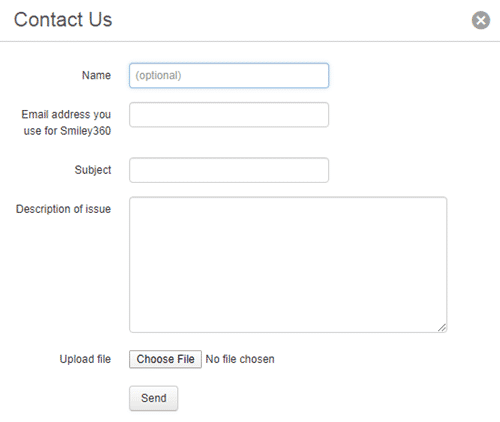The image size is (500, 422).
Task: Focus the Description of issue text area
Action: pos(288,265)
